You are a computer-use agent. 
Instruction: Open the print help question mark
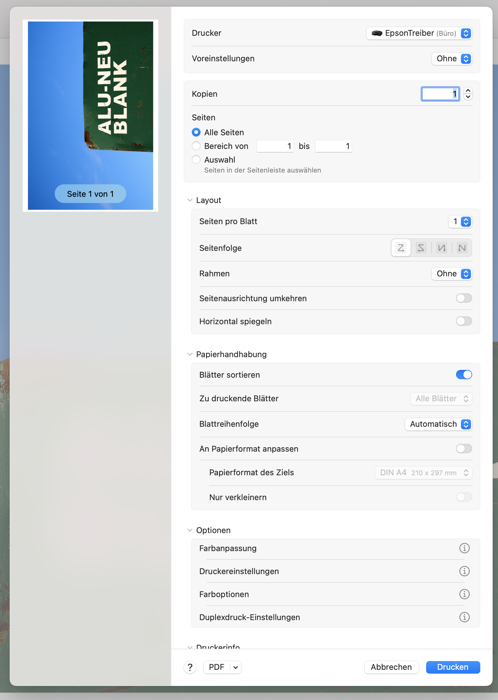click(x=190, y=667)
